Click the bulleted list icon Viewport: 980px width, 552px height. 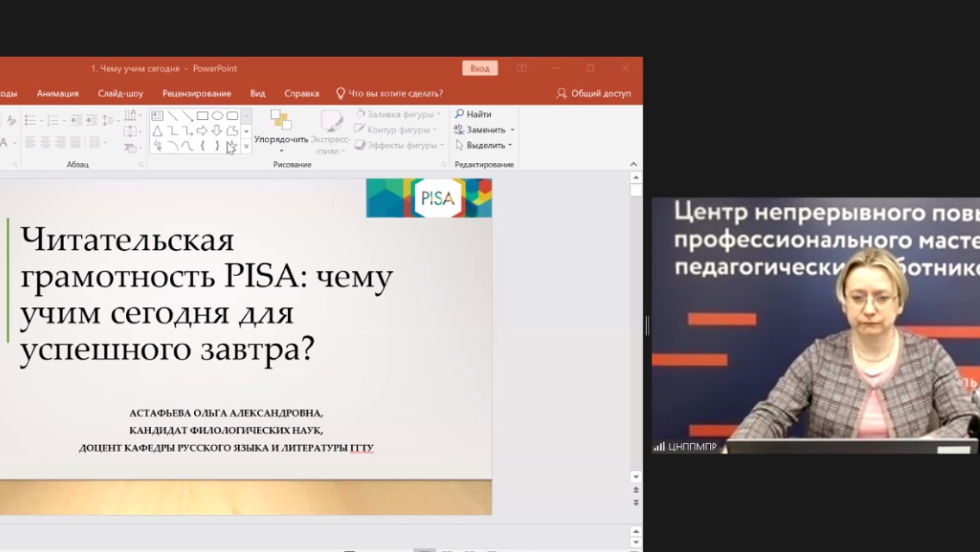click(x=30, y=120)
